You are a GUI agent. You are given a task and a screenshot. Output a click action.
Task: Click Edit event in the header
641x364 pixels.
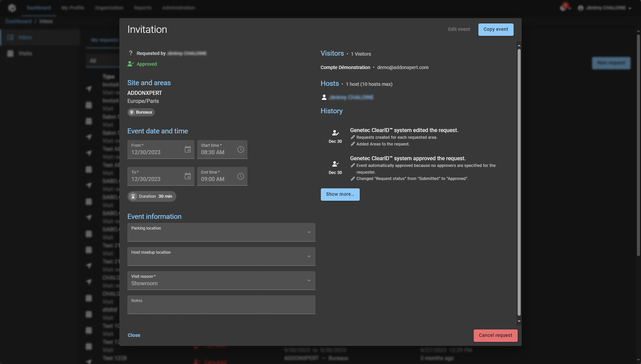(459, 29)
